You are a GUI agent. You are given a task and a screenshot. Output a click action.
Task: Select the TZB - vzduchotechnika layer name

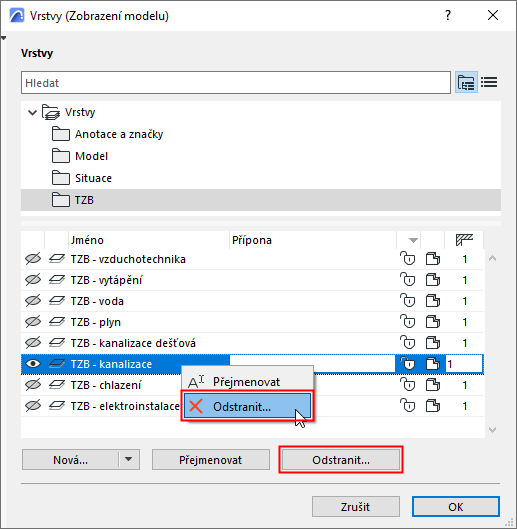click(128, 259)
